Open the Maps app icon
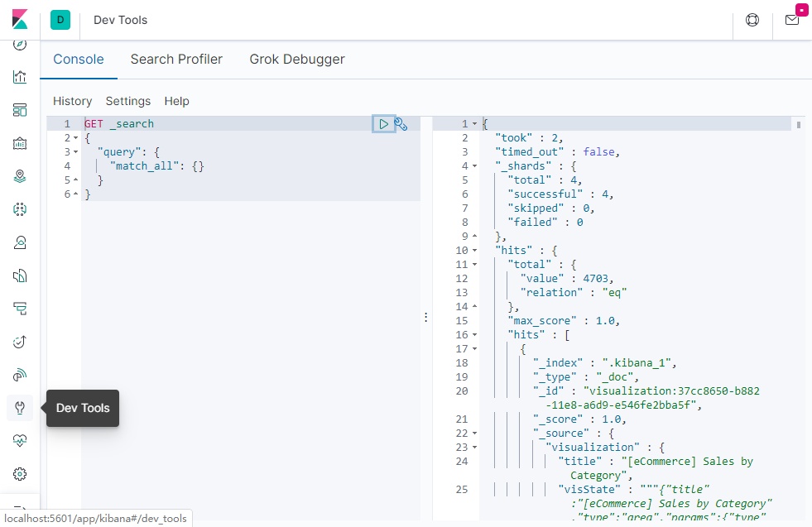Image resolution: width=812 pixels, height=527 pixels. 20,176
